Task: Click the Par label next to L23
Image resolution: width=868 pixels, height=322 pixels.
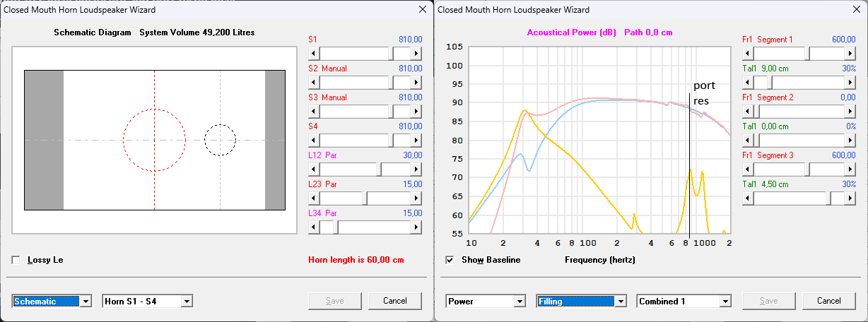Action: coord(331,184)
